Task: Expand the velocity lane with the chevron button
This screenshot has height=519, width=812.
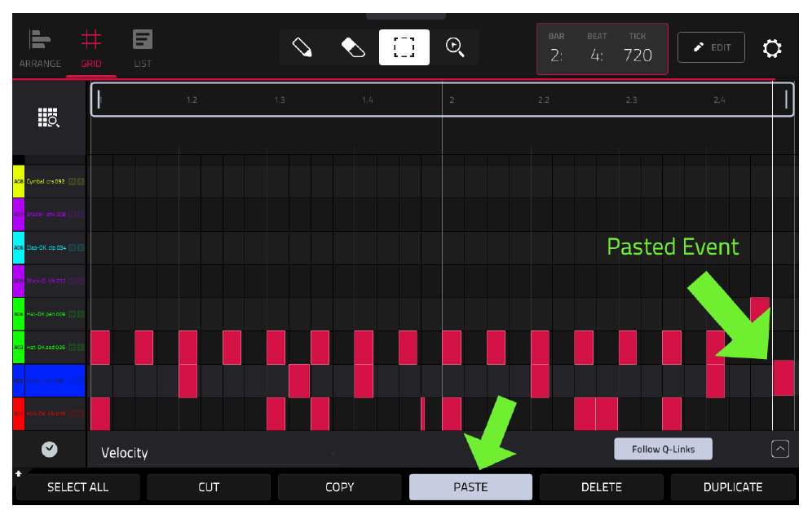Action: 780,449
